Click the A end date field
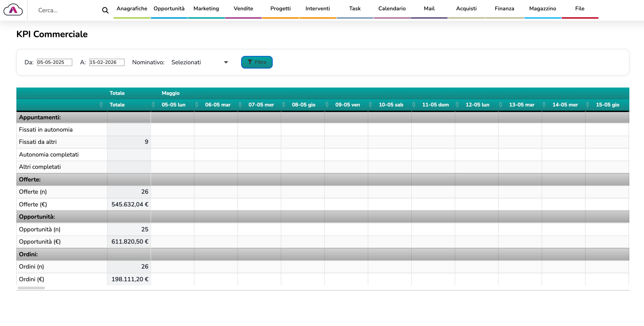644x326 pixels. point(107,62)
